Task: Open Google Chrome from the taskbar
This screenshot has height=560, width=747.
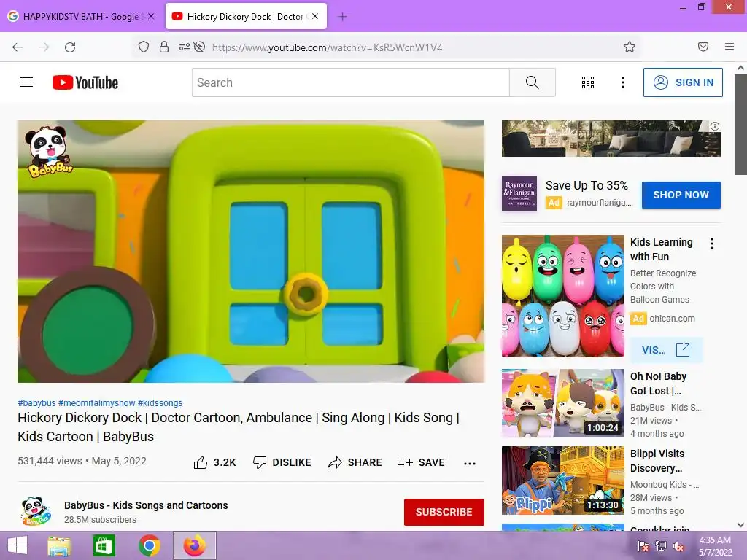Action: point(149,545)
